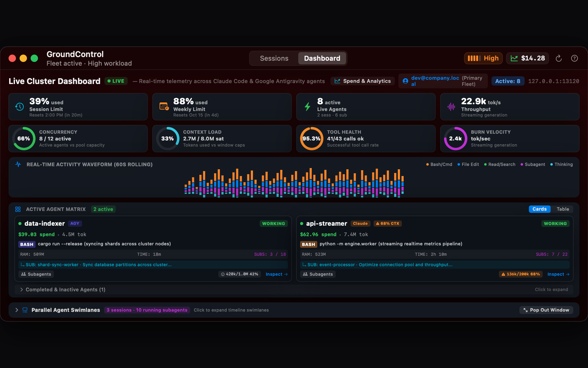Switch matrix view to Cards
The width and height of the screenshot is (588, 368).
click(540, 209)
